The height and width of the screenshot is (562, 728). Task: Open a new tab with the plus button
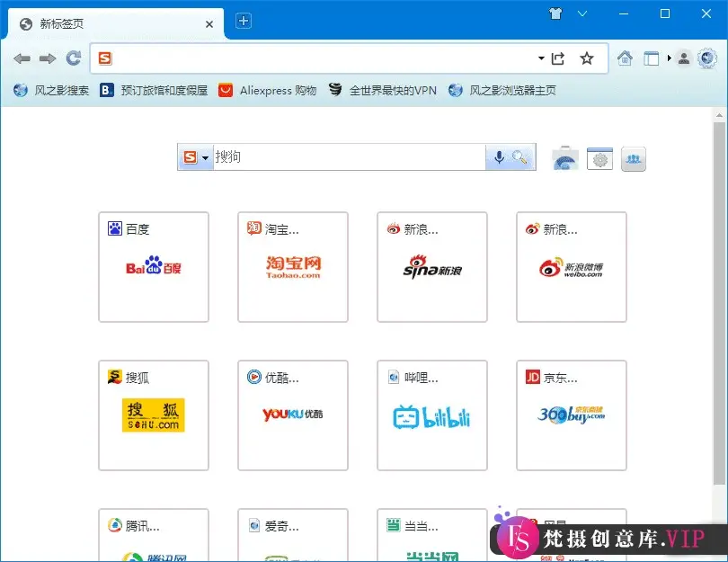pos(244,21)
